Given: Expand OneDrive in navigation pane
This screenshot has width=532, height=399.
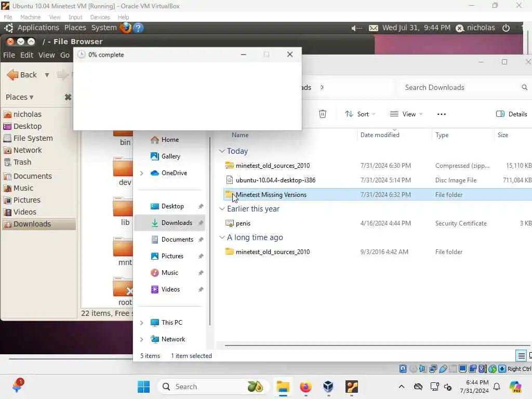Looking at the screenshot, I should click(x=142, y=173).
